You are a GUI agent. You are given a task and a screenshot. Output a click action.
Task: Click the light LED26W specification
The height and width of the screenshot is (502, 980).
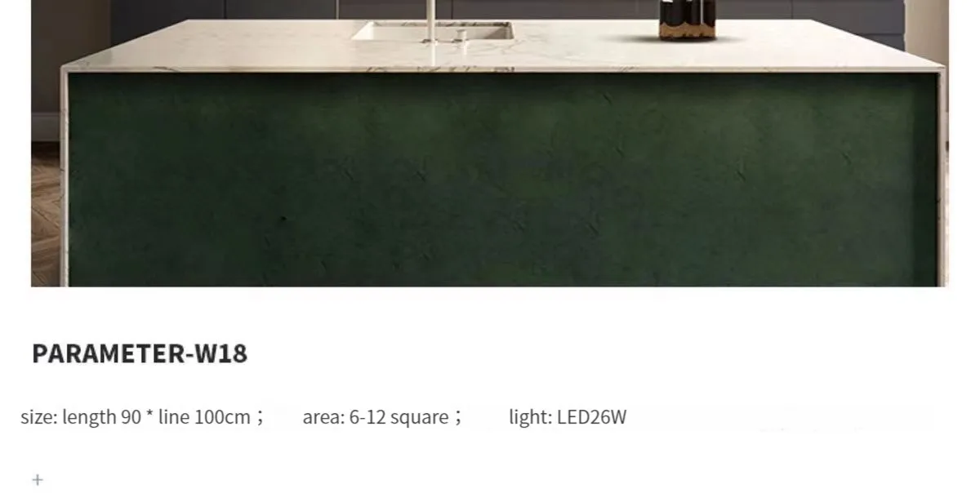(x=568, y=417)
